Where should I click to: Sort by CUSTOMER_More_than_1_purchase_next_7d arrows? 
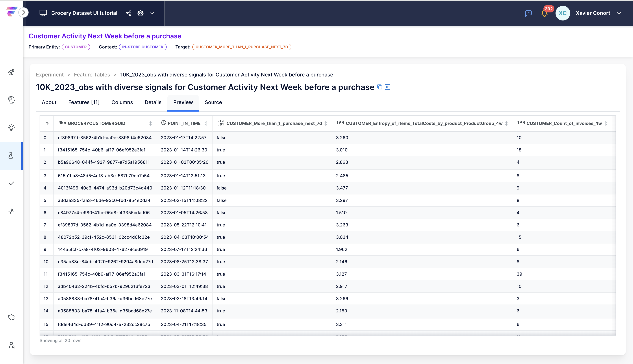[x=326, y=123]
